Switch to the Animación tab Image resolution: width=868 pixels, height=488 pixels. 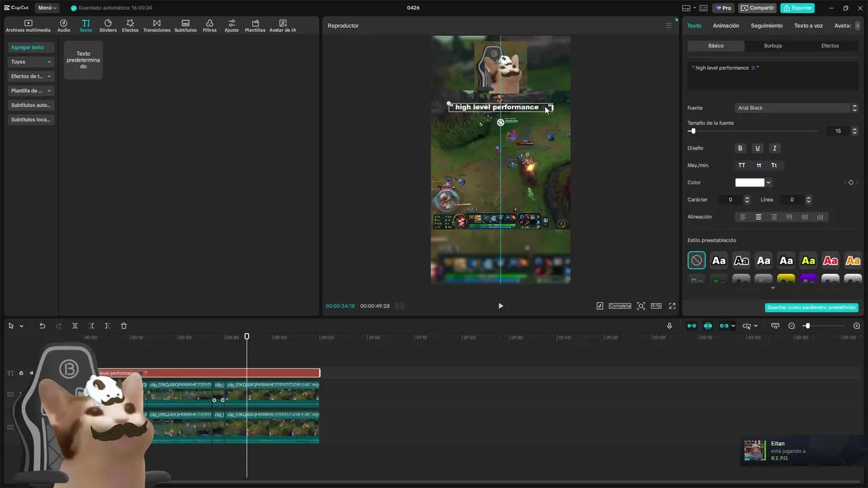[x=726, y=26]
